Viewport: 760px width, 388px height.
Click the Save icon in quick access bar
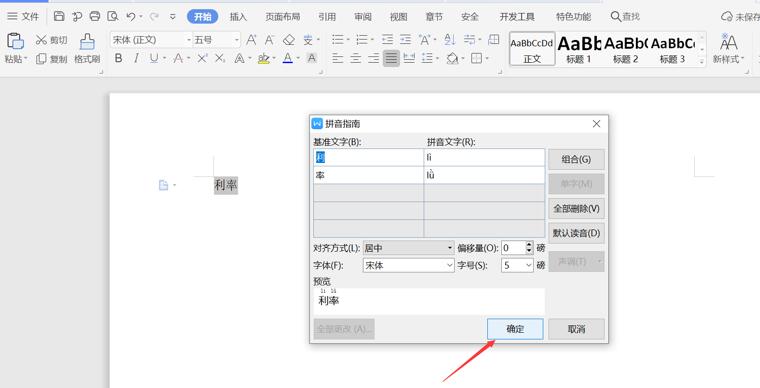tap(59, 16)
